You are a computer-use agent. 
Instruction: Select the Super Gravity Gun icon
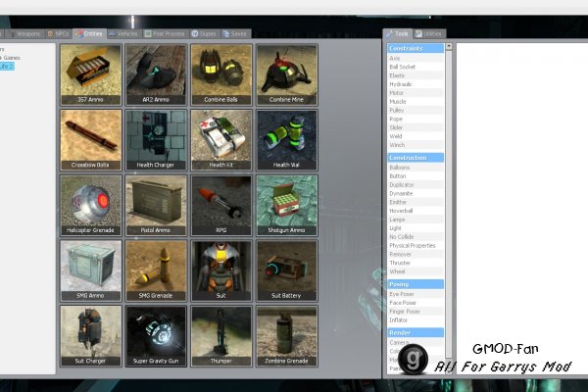156,336
